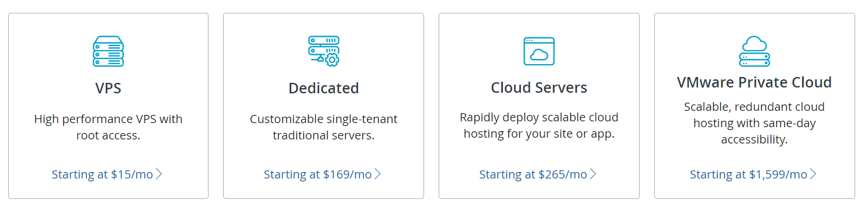Click the Cloud Servers browser window icon
The height and width of the screenshot is (210, 868).
[539, 51]
